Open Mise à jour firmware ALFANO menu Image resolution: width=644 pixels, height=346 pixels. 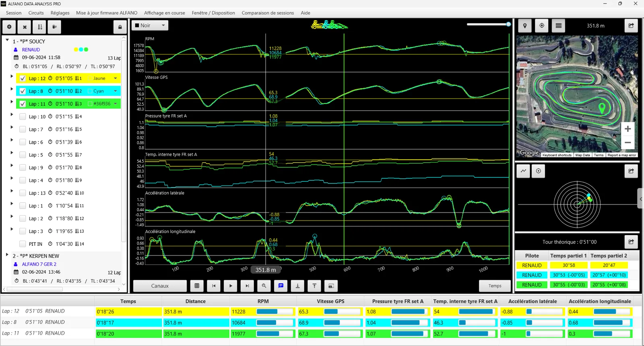click(x=107, y=13)
